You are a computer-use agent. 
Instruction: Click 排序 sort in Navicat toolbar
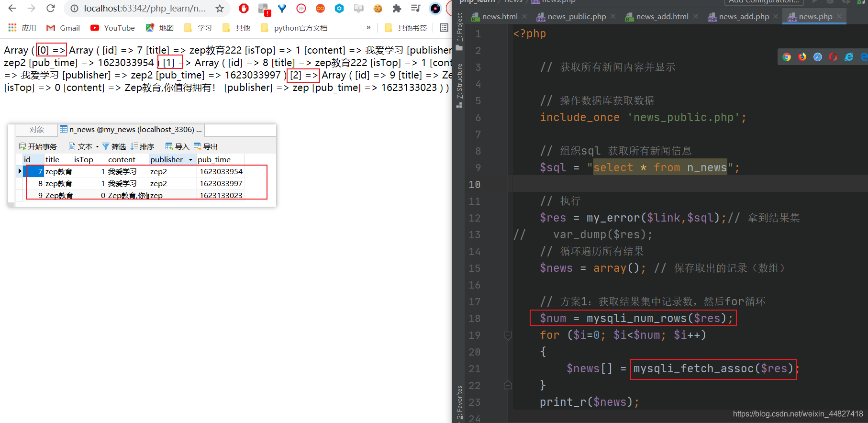(x=143, y=146)
